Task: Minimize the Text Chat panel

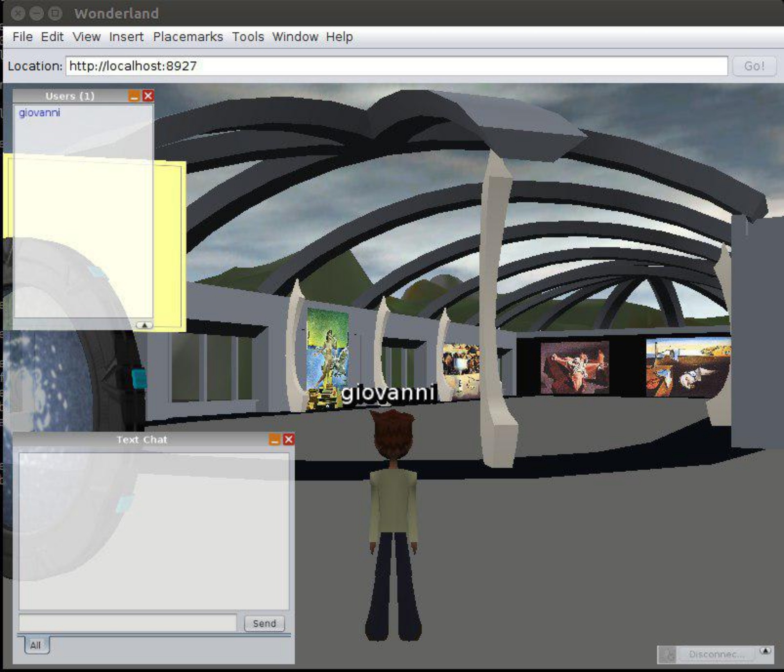Action: 275,439
